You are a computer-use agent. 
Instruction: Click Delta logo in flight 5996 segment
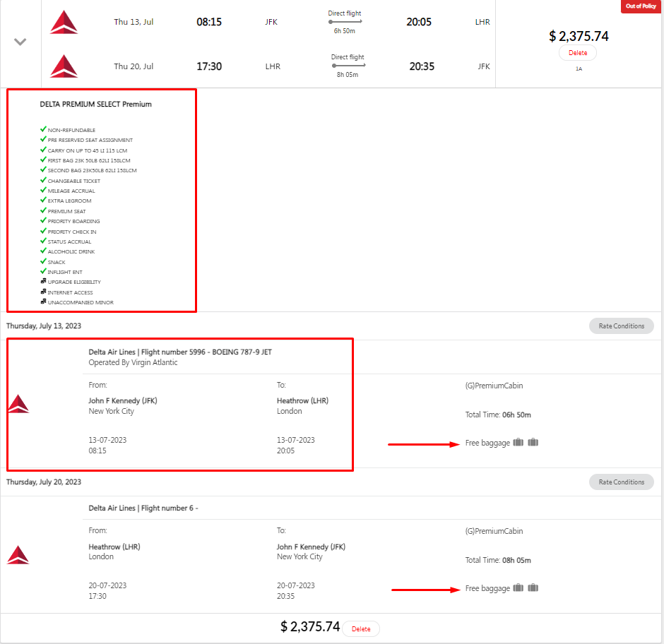pos(18,404)
